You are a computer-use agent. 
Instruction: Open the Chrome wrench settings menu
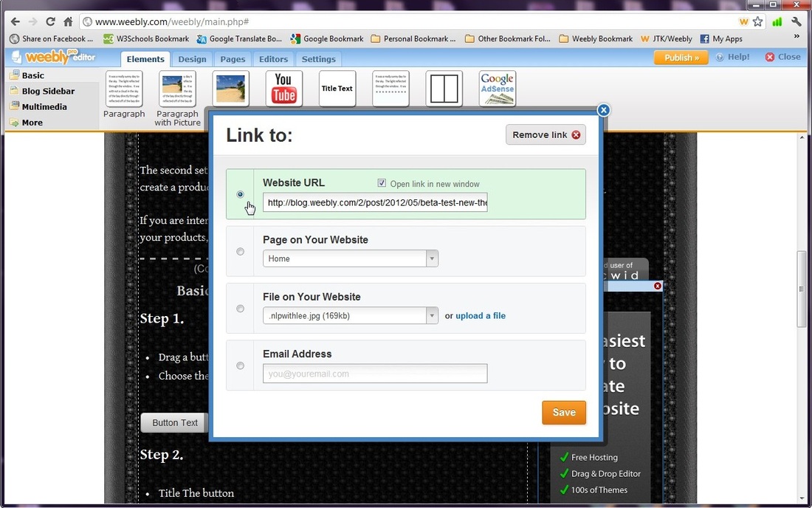796,21
